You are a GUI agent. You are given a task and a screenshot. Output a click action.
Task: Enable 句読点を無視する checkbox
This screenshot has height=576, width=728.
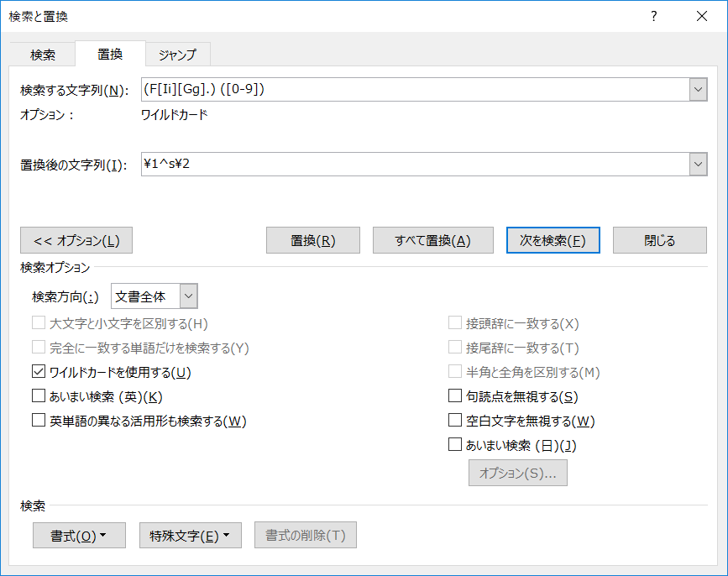tap(455, 396)
